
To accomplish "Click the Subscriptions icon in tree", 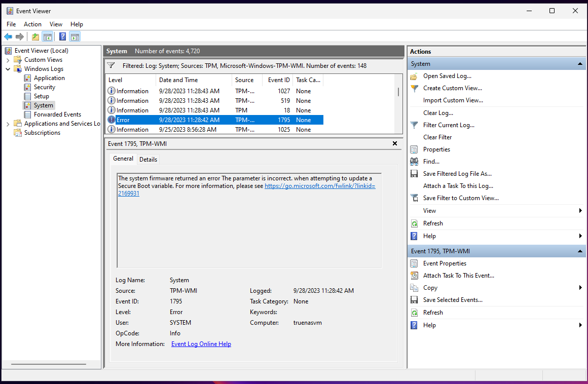I will pos(18,133).
